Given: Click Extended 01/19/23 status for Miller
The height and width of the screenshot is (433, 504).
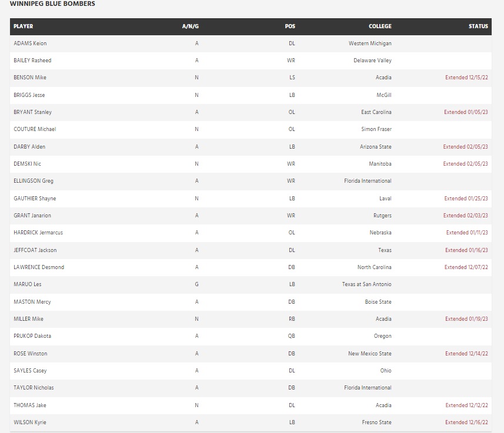Looking at the screenshot, I should pos(466,319).
